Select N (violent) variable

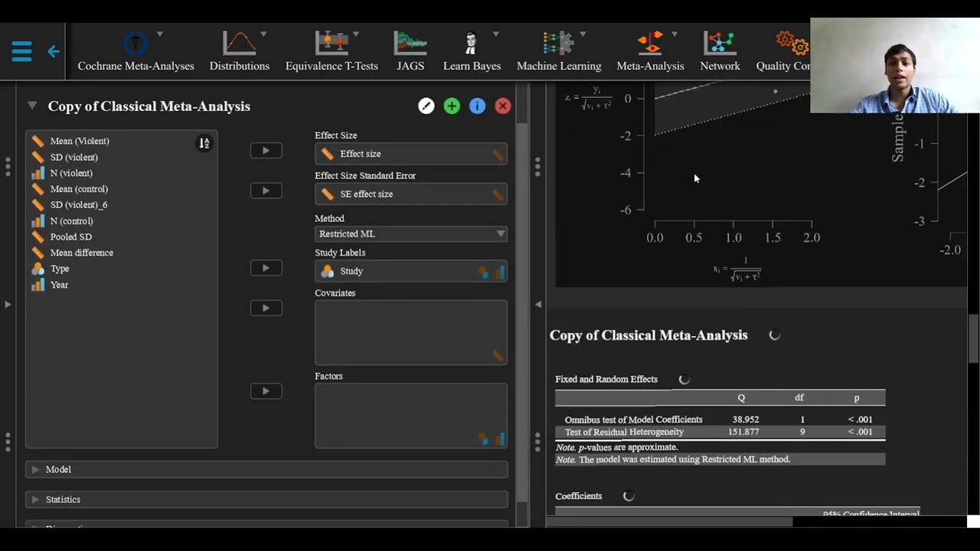coord(71,173)
